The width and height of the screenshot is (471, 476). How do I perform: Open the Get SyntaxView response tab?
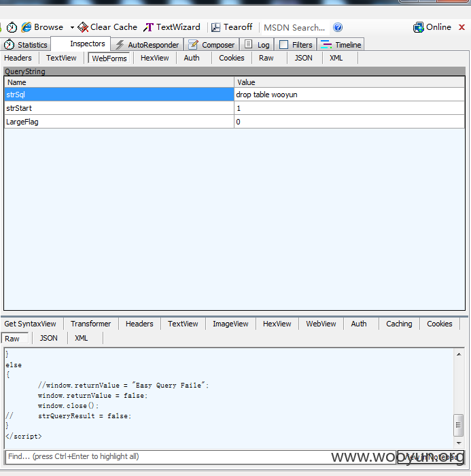(x=31, y=324)
